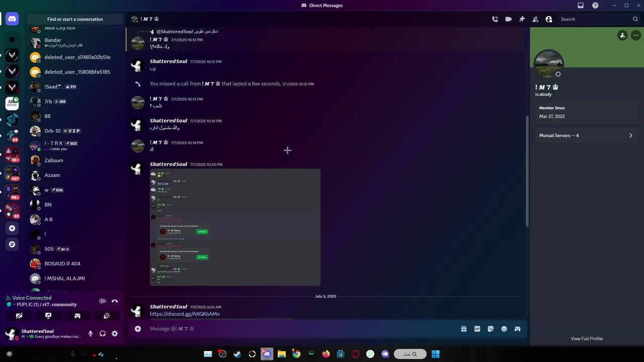This screenshot has width=644, height=362.
Task: Open the BOSAUD conversation
Action: click(75, 263)
